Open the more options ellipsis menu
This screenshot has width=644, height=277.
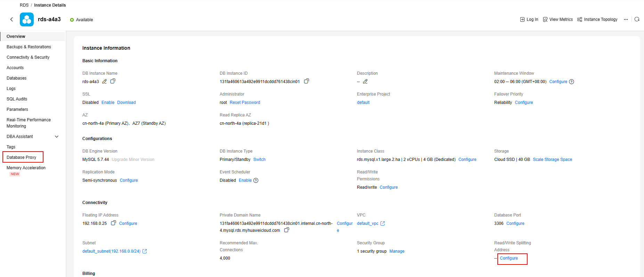point(626,19)
